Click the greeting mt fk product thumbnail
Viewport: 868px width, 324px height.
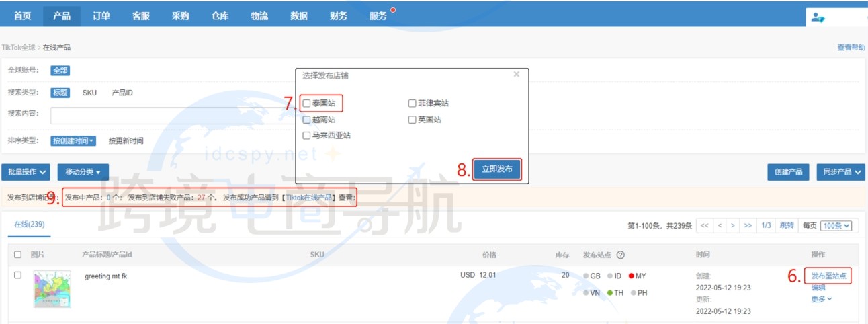coord(52,289)
